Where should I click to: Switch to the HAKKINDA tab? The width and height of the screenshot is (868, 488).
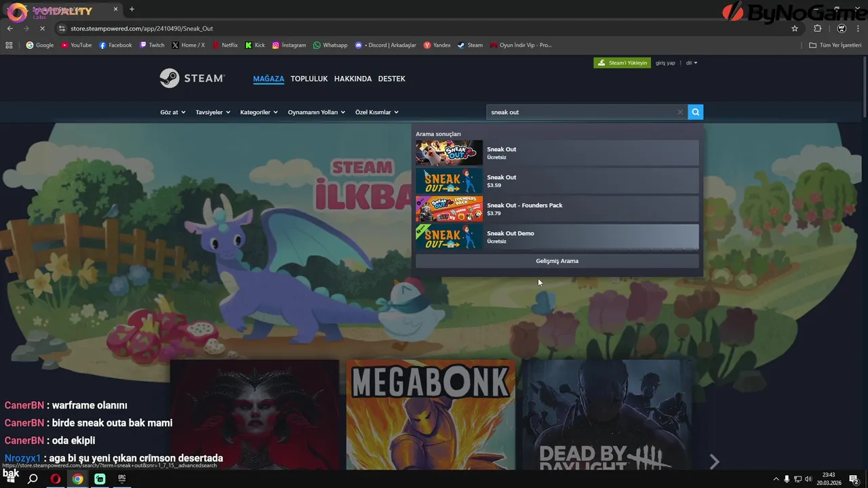coord(353,79)
